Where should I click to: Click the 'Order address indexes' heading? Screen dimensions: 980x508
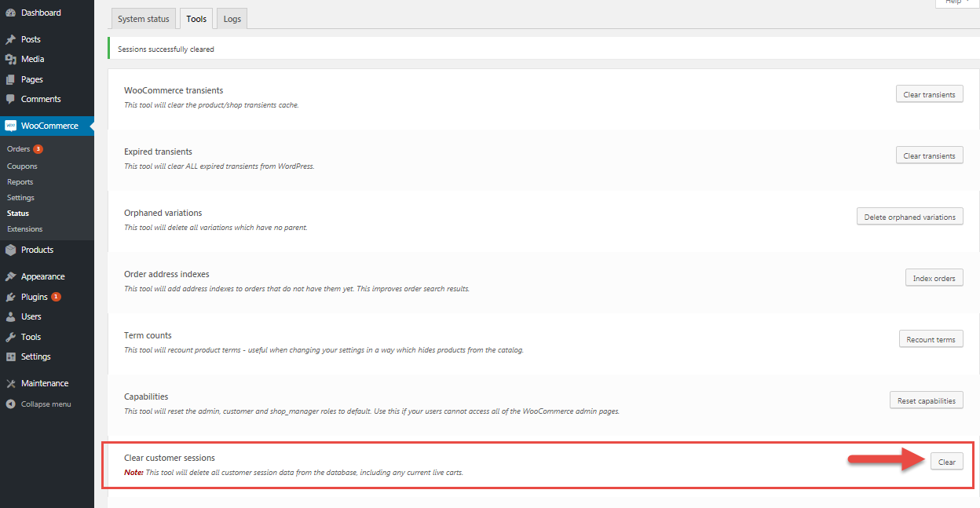point(166,274)
